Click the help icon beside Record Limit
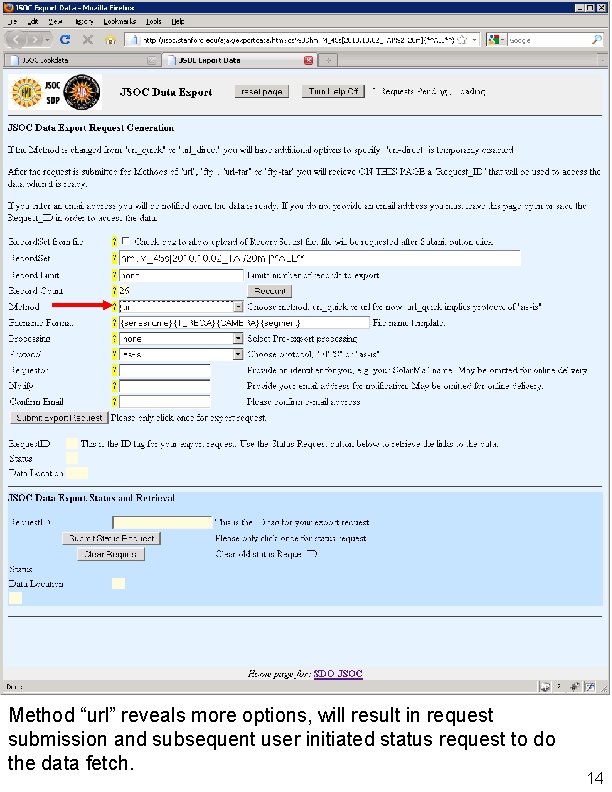Viewport: 612px width, 792px height. [x=114, y=275]
